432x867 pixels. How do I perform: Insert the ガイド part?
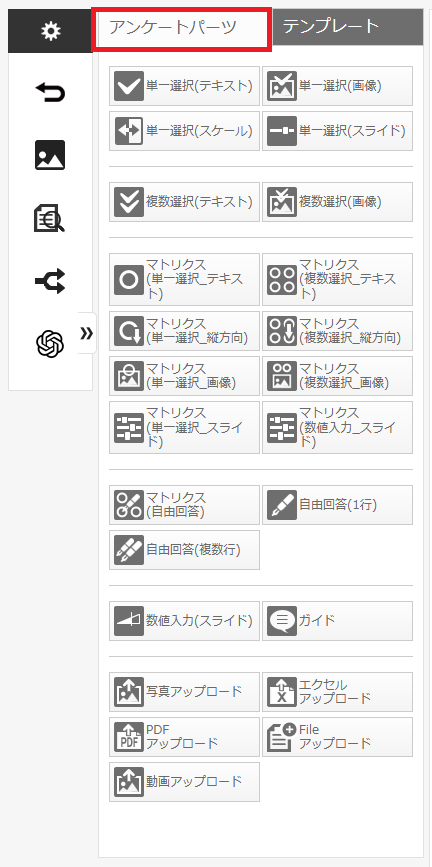[337, 620]
